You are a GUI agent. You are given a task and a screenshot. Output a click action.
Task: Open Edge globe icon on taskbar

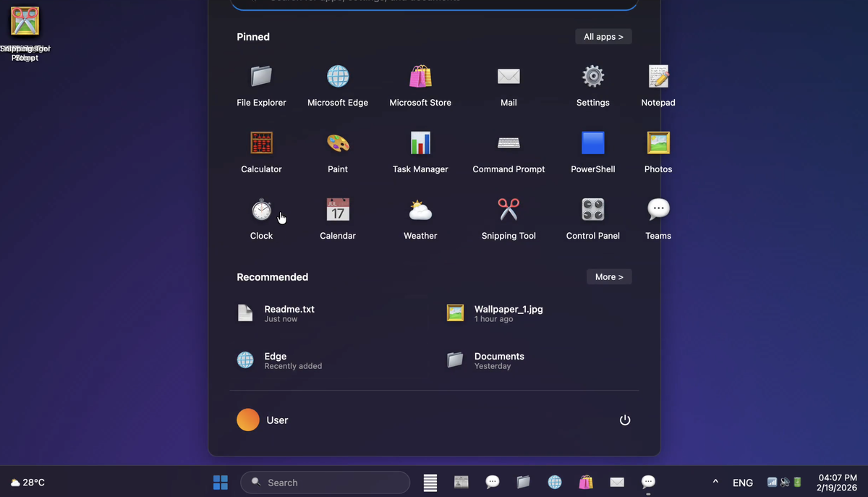(555, 483)
